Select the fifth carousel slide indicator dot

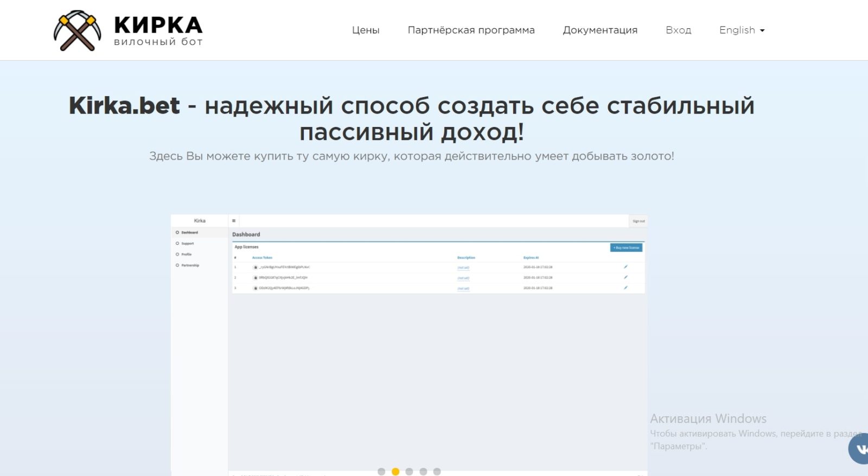click(x=437, y=472)
